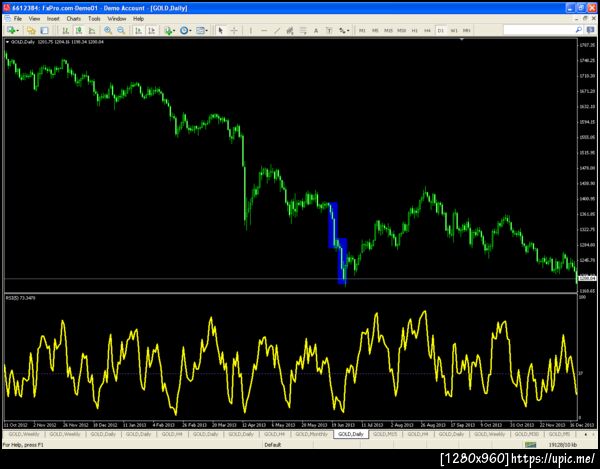Switch to the GOLD,M30 chart tab
The width and height of the screenshot is (600, 469).
click(527, 434)
